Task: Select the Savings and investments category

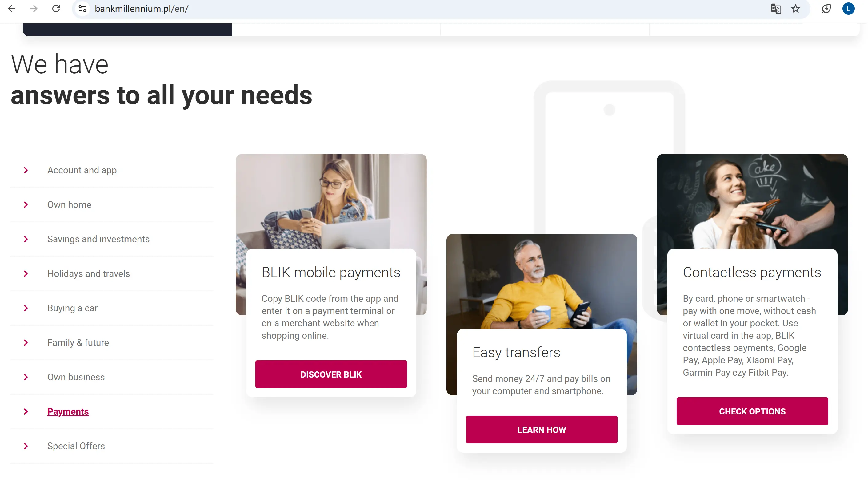Action: [x=98, y=239]
